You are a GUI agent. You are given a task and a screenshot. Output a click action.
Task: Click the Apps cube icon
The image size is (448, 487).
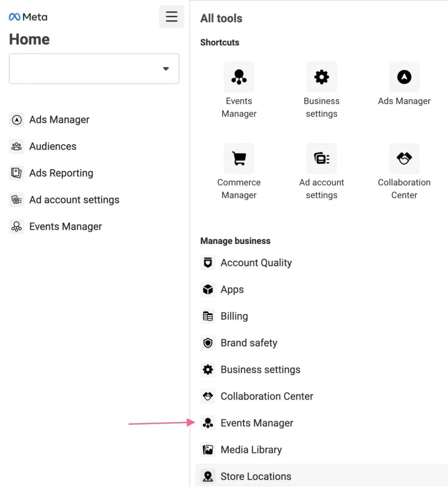pos(208,290)
